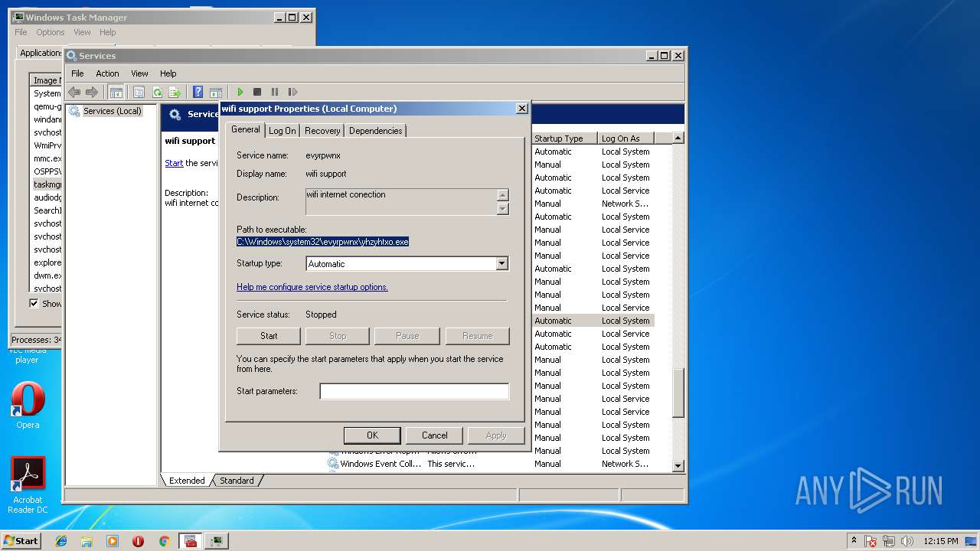Image resolution: width=980 pixels, height=551 pixels.
Task: Click the Restart Service toolbar icon
Action: tap(292, 92)
